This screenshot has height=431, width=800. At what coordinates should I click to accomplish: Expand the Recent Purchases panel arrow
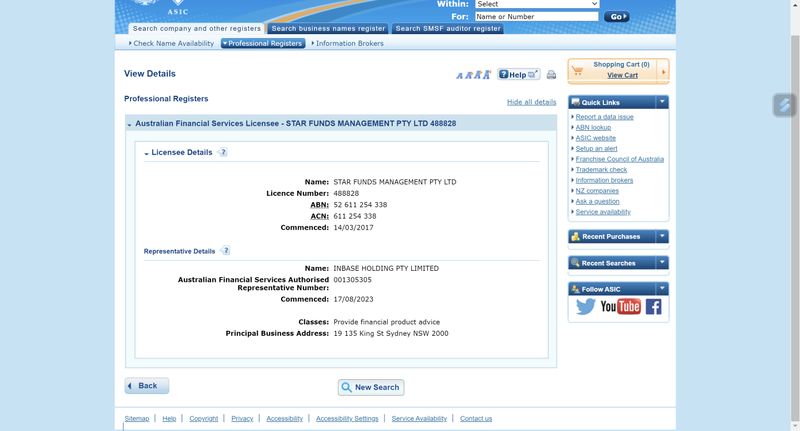click(662, 236)
